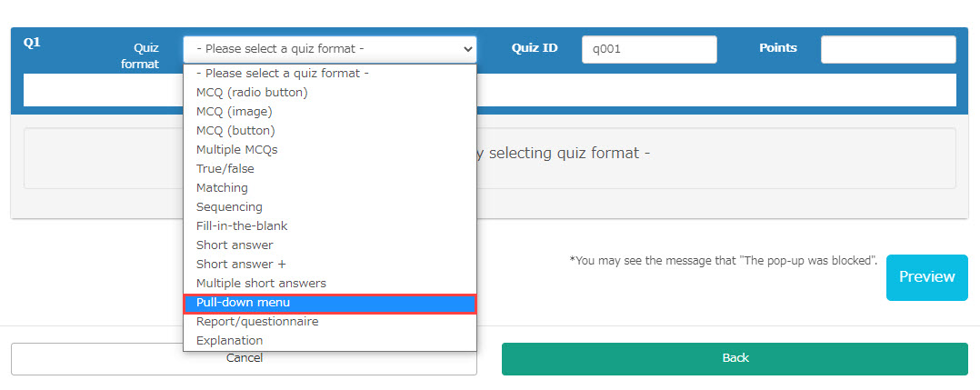Open the Quiz format dropdown

(x=329, y=49)
